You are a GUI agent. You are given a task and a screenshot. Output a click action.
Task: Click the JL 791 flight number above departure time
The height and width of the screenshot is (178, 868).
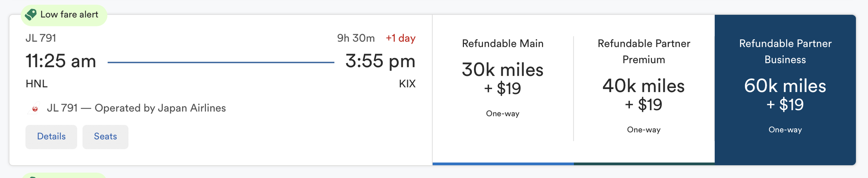coord(41,38)
